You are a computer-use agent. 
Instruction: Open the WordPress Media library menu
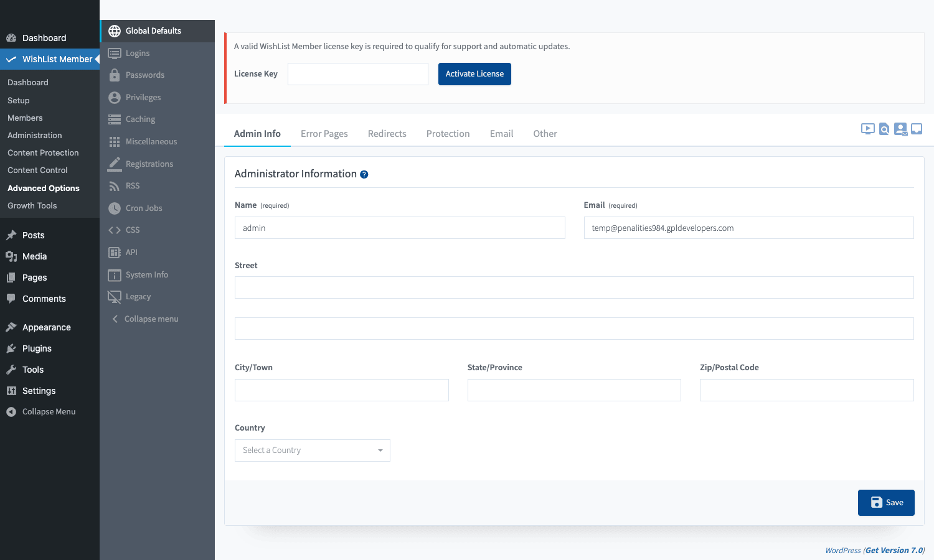pos(50,256)
